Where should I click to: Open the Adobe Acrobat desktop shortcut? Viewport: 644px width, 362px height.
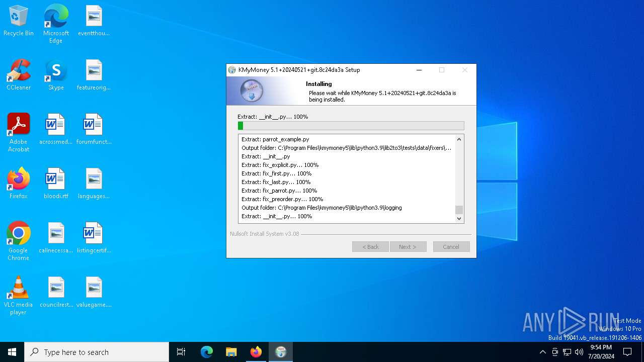pos(19,133)
